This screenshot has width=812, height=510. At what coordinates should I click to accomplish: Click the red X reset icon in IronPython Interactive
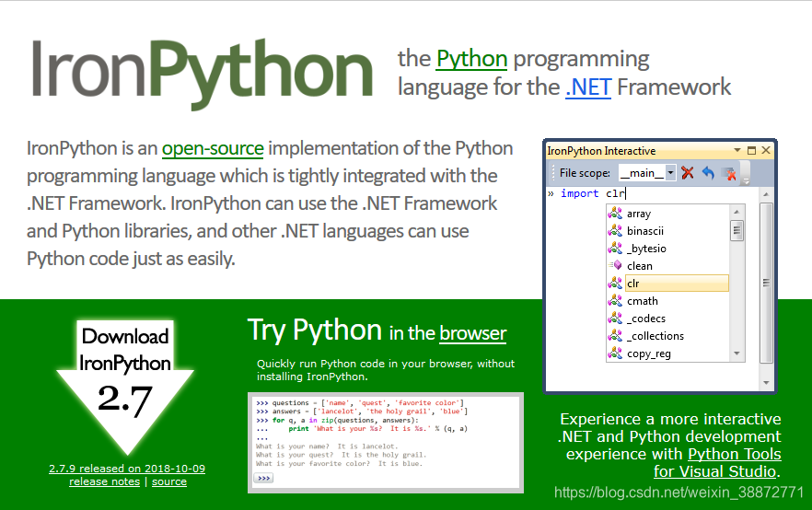(687, 172)
